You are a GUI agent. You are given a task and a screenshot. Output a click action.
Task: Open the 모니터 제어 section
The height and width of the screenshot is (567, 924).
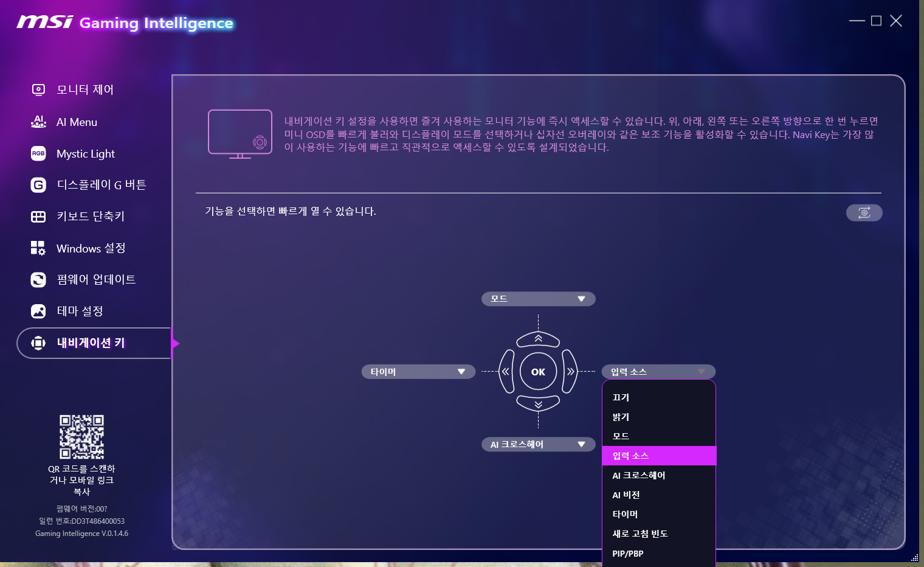click(x=85, y=90)
